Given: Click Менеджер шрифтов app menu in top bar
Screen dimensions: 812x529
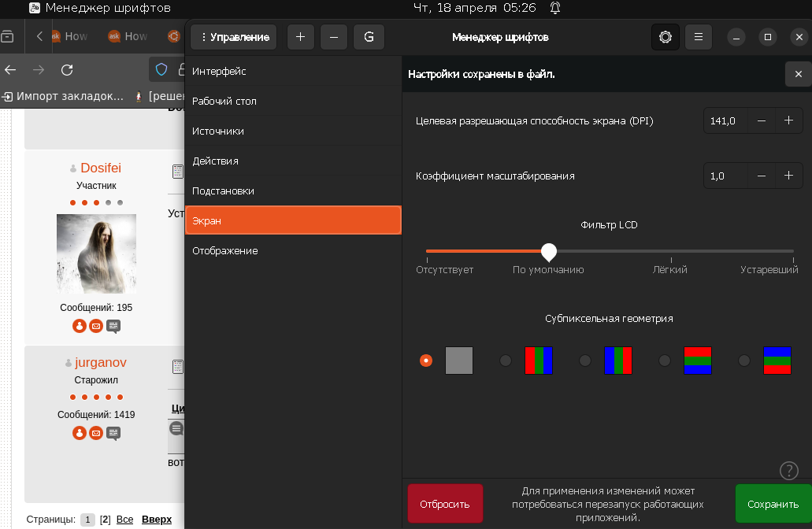Looking at the screenshot, I should (100, 8).
